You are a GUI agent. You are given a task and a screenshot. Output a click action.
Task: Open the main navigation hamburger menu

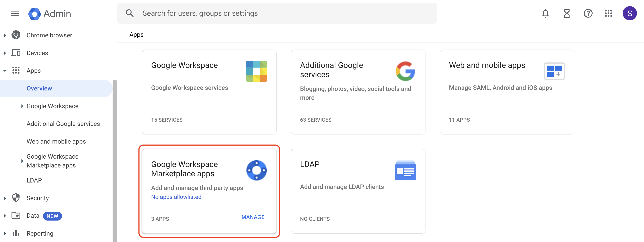[x=15, y=13]
